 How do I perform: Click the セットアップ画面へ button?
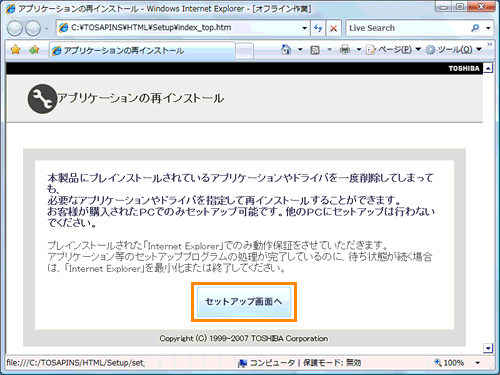click(x=244, y=302)
